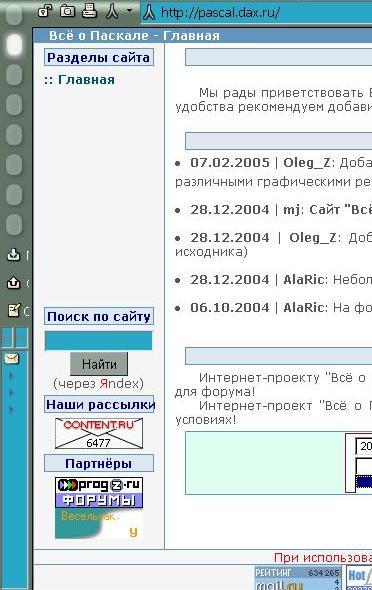This screenshot has height=590, width=372.
Task: Click the open padlock security icon
Action: [x=45, y=11]
